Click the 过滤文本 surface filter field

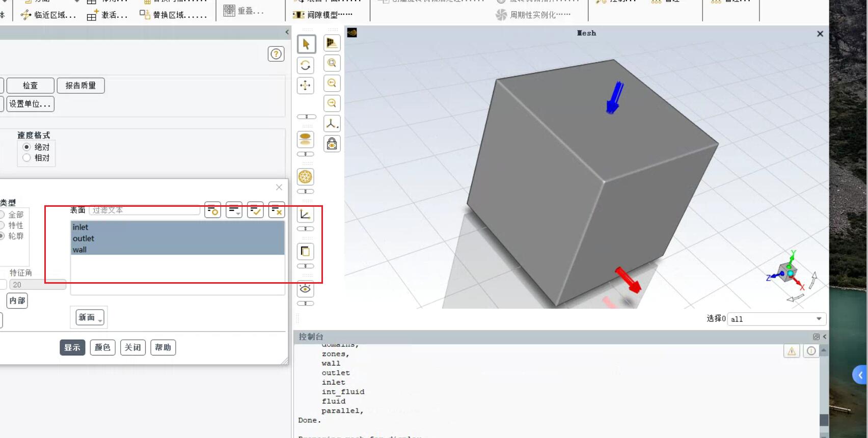(x=145, y=210)
